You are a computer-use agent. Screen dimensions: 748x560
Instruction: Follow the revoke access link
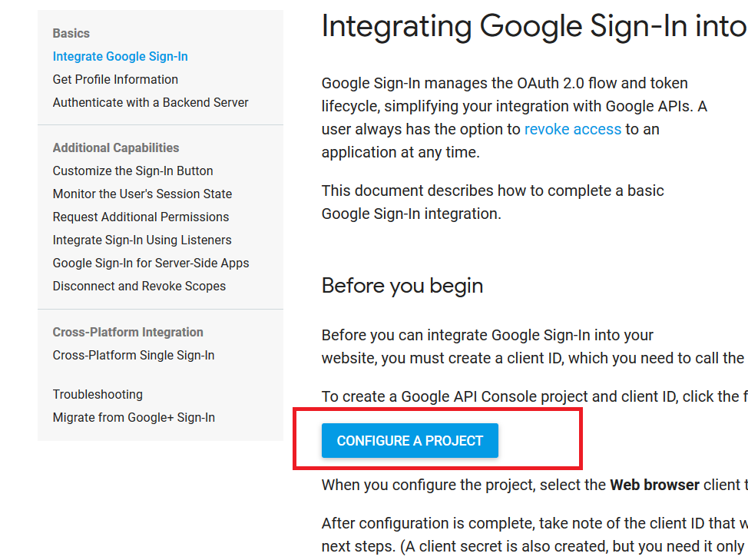click(573, 129)
